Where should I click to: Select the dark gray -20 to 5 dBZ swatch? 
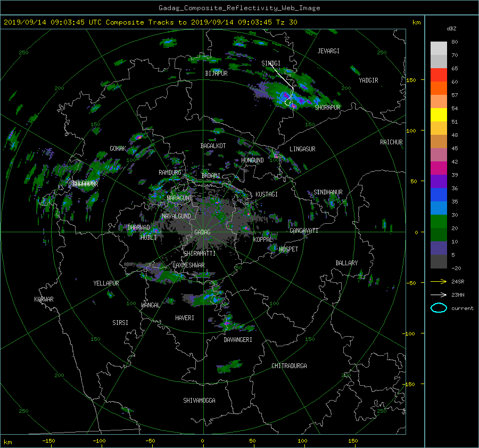coord(439,261)
